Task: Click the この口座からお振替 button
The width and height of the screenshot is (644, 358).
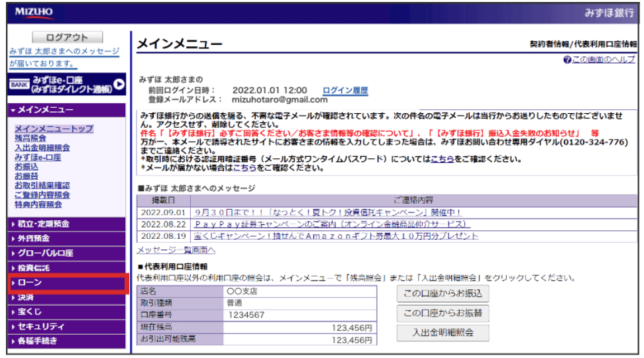Action: click(443, 312)
